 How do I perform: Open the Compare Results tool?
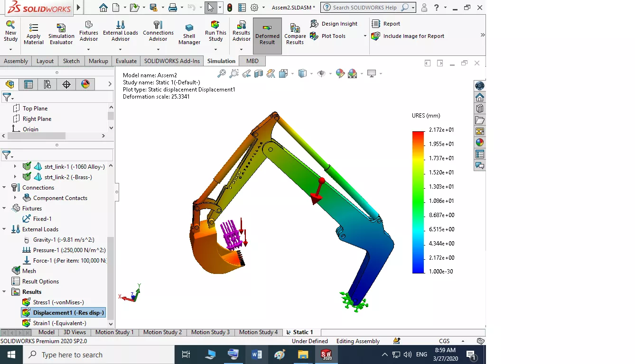pyautogui.click(x=295, y=28)
